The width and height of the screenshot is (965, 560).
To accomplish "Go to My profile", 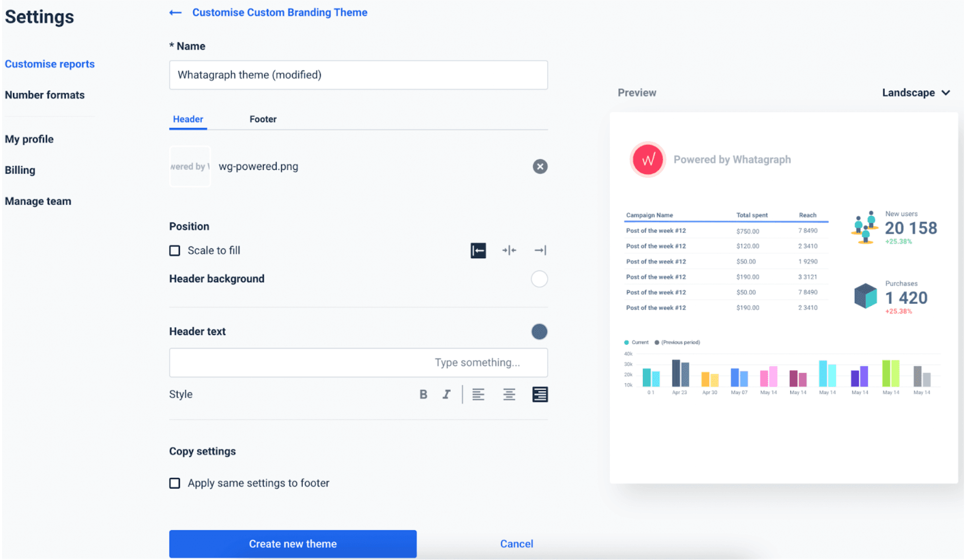I will click(29, 139).
